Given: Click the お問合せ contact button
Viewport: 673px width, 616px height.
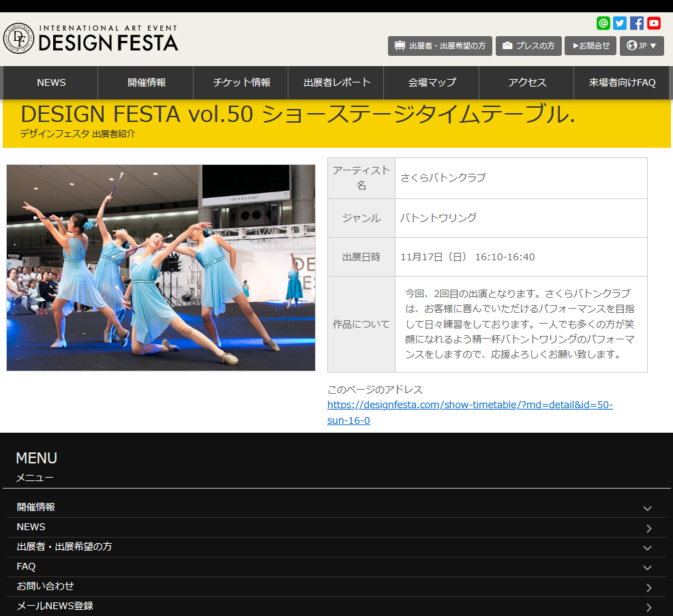Looking at the screenshot, I should pyautogui.click(x=590, y=46).
